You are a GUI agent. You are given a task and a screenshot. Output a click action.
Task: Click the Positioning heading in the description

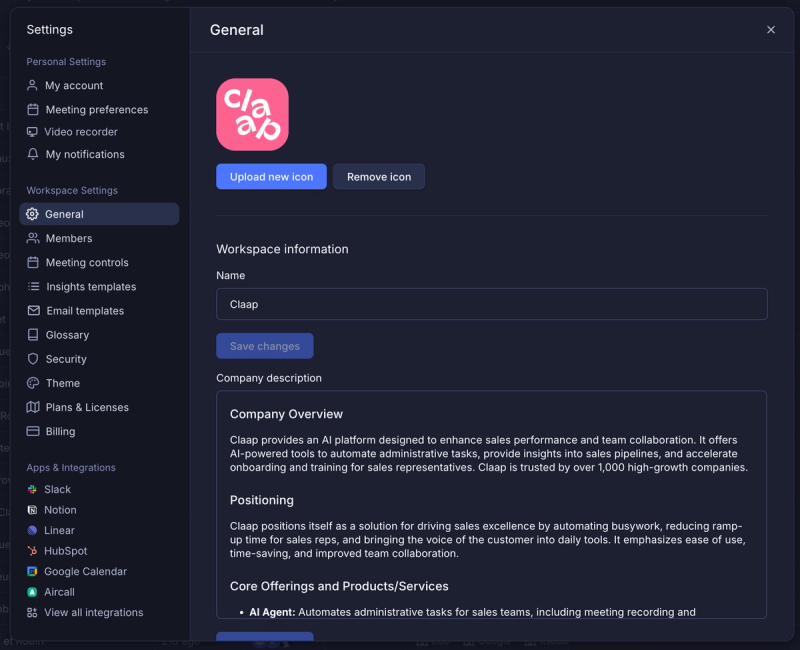click(262, 500)
